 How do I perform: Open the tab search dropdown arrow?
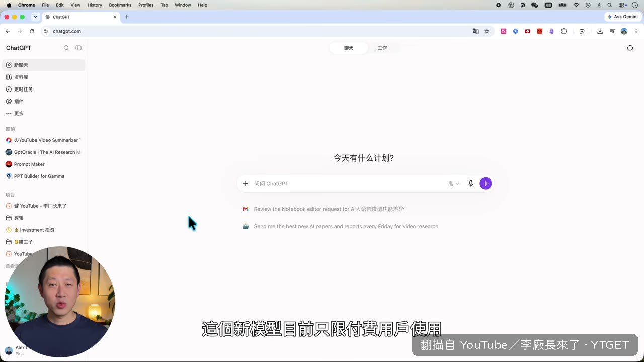tap(35, 17)
